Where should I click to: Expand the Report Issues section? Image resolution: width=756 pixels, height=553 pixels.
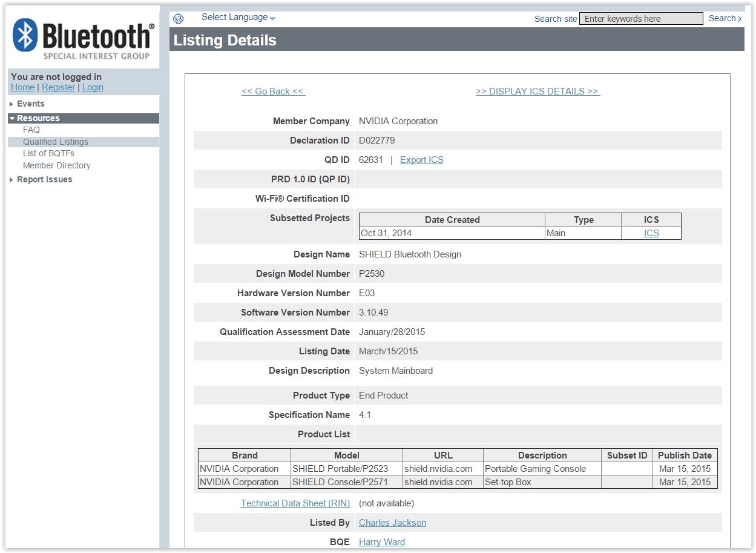pyautogui.click(x=44, y=179)
